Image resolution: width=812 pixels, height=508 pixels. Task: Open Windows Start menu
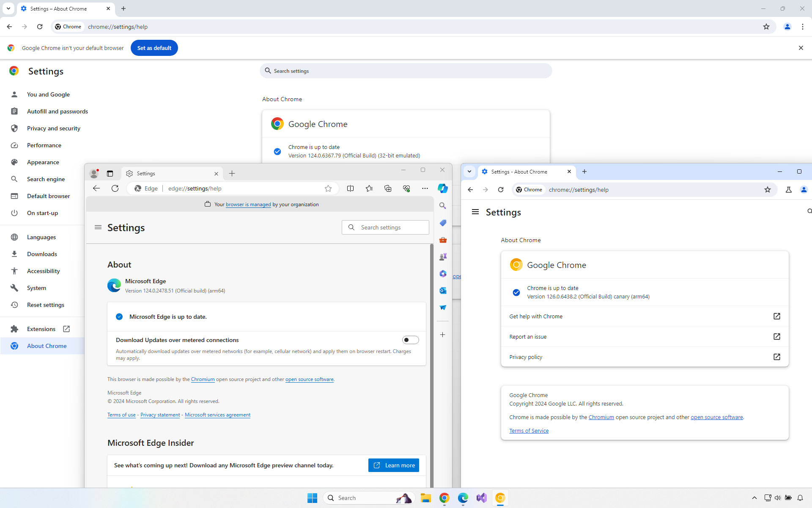click(312, 498)
